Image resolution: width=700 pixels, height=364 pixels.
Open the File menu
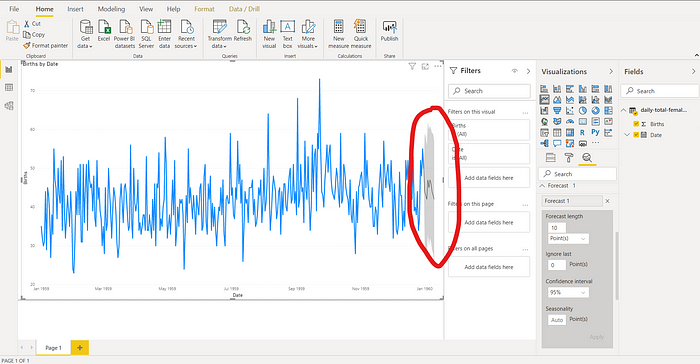14,9
